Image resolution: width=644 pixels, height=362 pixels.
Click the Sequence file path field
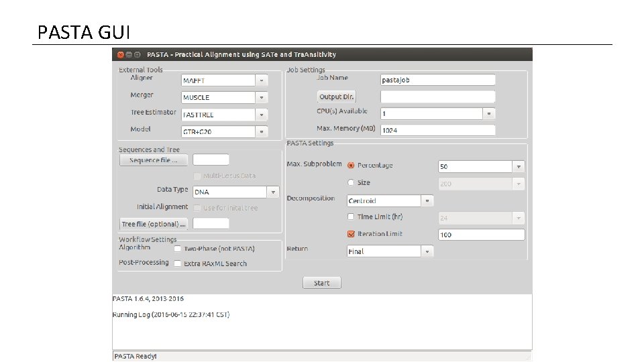pyautogui.click(x=211, y=160)
